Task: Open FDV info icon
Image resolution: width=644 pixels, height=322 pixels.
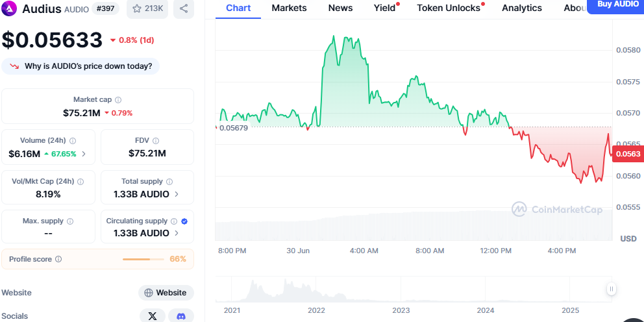Action: click(x=156, y=140)
